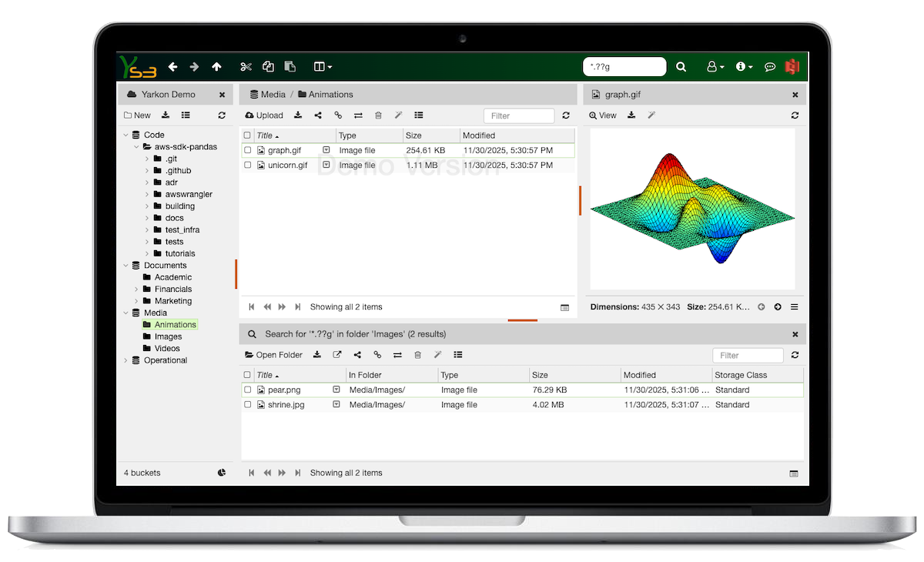Image resolution: width=924 pixels, height=562 pixels.
Task: Click the scissors cut icon in top toolbar
Action: point(246,67)
